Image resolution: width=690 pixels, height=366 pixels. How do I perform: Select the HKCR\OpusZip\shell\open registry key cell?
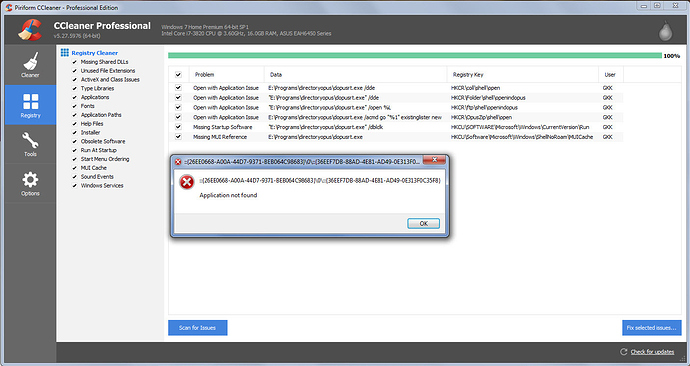pos(481,117)
